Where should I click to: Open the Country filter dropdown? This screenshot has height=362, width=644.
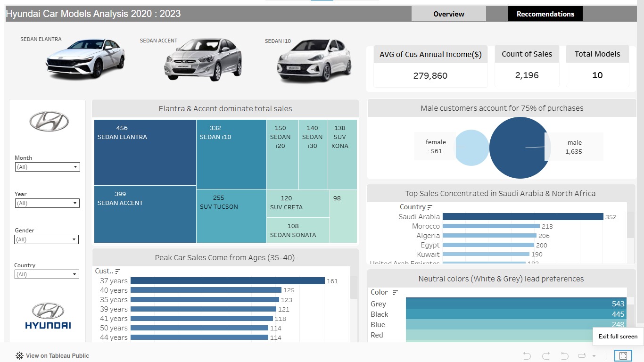pyautogui.click(x=46, y=274)
